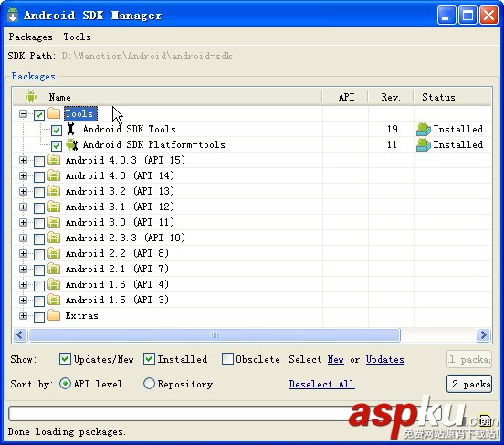Image resolution: width=504 pixels, height=445 pixels.
Task: Click the Android 1.6 (API 4) folder icon
Action: [x=54, y=284]
